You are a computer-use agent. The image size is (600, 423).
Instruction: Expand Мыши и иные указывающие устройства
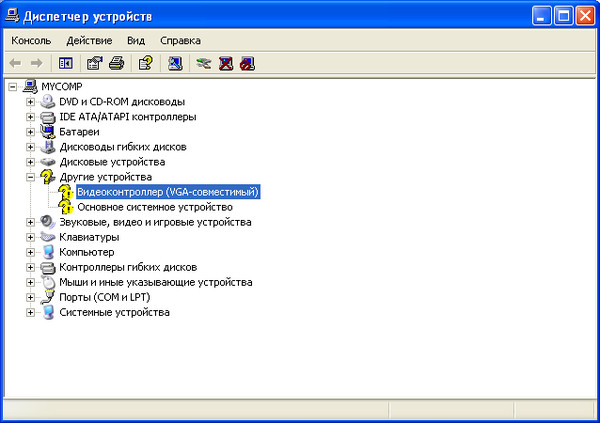[30, 283]
